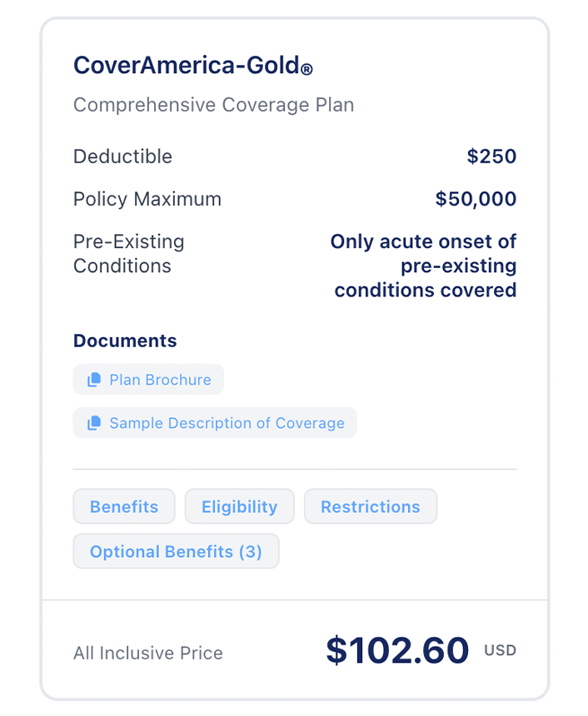Screen dimensions: 588x716
Task: Show the Benefits section
Action: click(124, 506)
